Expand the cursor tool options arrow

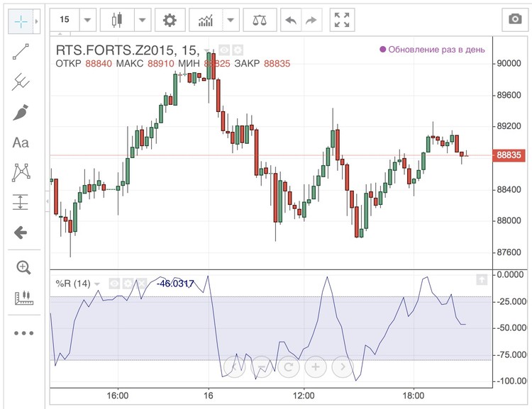(x=37, y=21)
